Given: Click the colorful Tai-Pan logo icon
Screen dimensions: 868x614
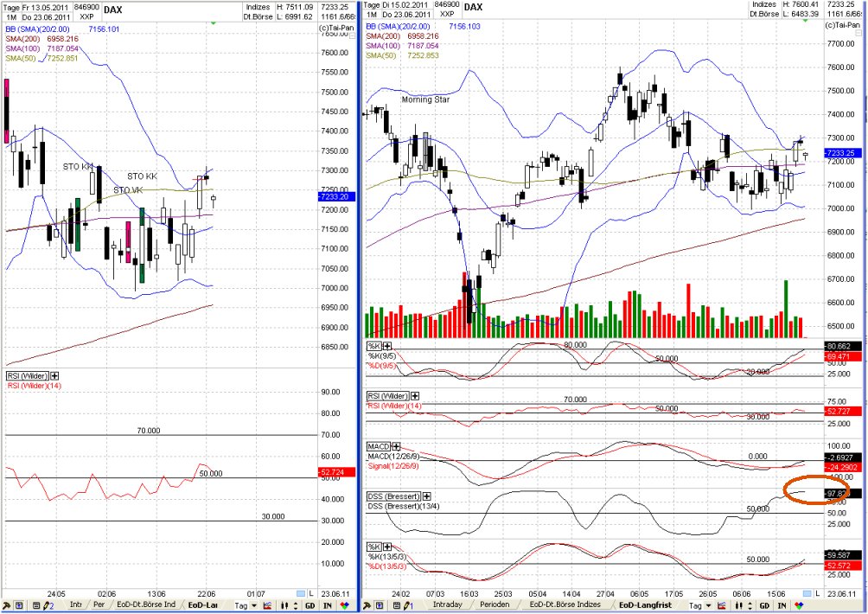Looking at the screenshot, I should [798, 605].
